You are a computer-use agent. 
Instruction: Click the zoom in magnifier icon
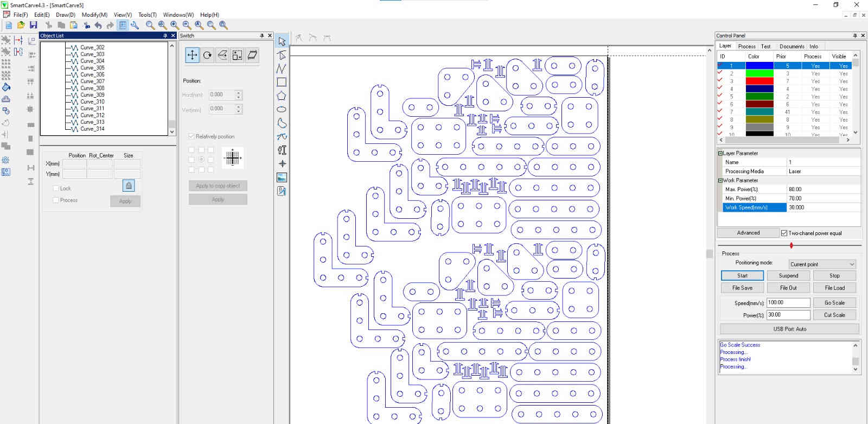tap(175, 25)
